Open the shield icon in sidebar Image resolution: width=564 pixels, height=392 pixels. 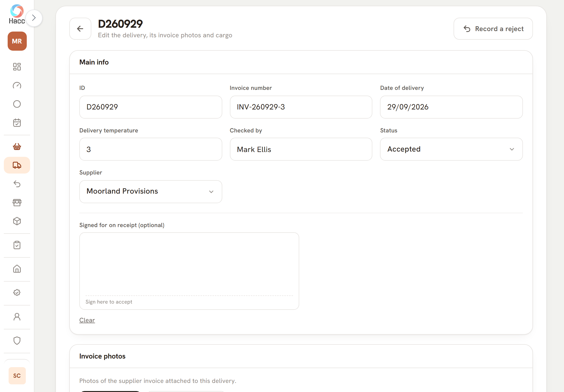pyautogui.click(x=17, y=341)
